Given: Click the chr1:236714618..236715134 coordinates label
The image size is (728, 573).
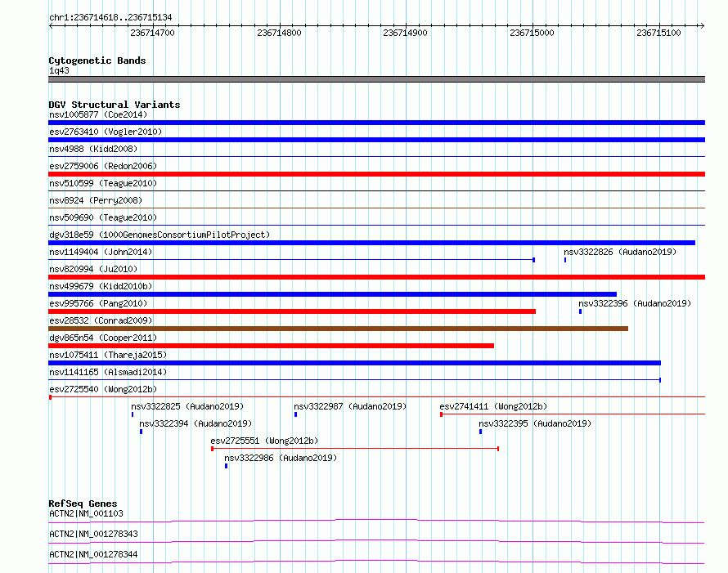Looking at the screenshot, I should pyautogui.click(x=110, y=17).
